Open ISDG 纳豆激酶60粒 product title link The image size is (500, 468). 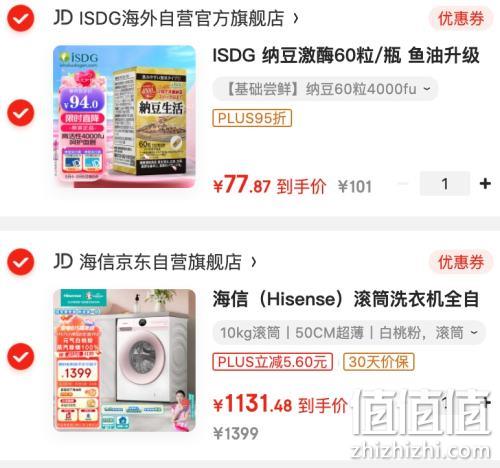[x=346, y=55]
